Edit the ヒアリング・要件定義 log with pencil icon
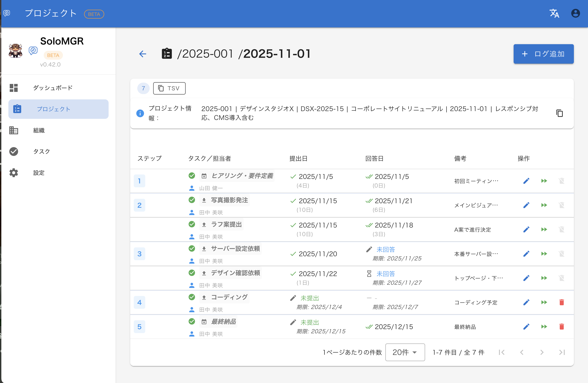This screenshot has width=588, height=383. click(x=526, y=181)
